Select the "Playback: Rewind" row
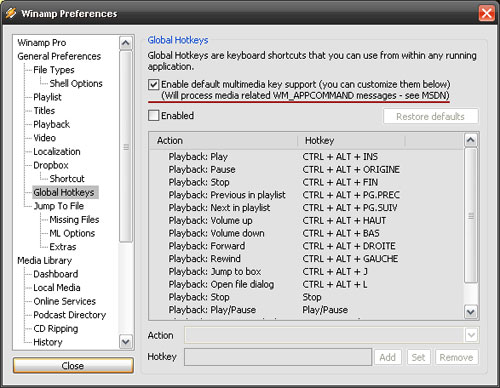The height and width of the screenshot is (388, 500). [307, 259]
